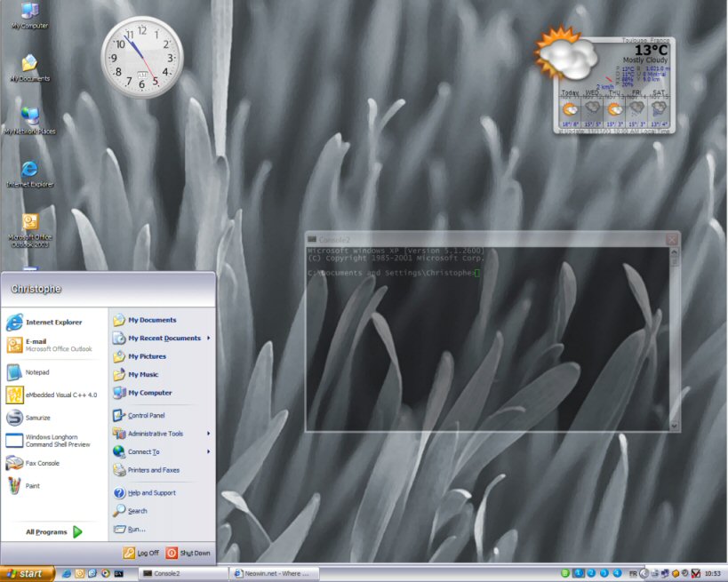
Task: Open My Network Places desktop icon
Action: pos(29,120)
